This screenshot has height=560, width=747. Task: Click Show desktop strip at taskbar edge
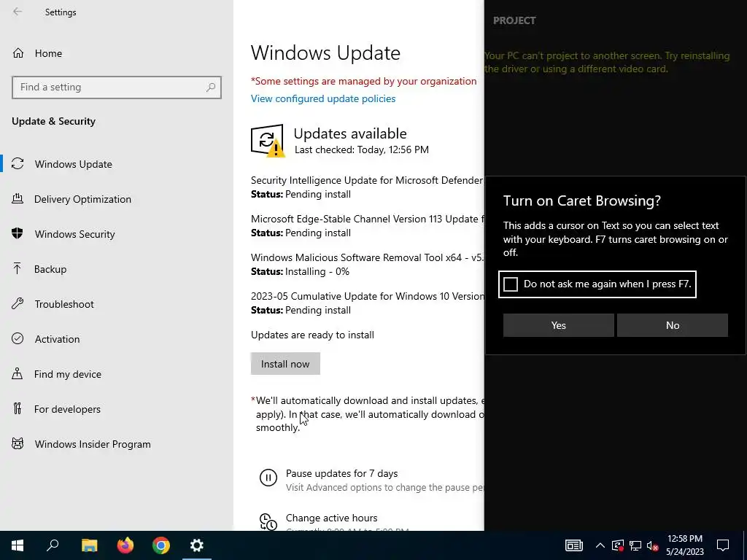[x=745, y=545]
